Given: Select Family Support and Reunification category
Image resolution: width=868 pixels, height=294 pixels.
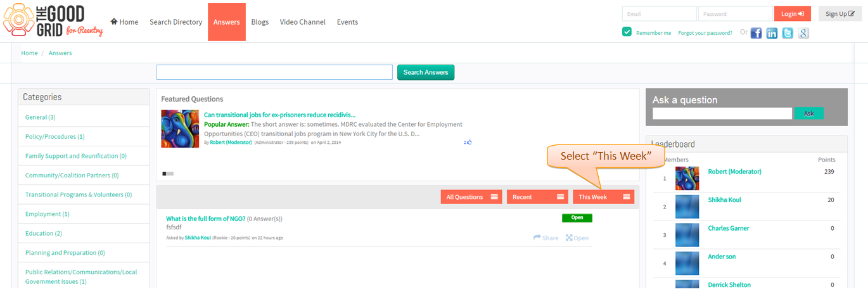Looking at the screenshot, I should (76, 156).
